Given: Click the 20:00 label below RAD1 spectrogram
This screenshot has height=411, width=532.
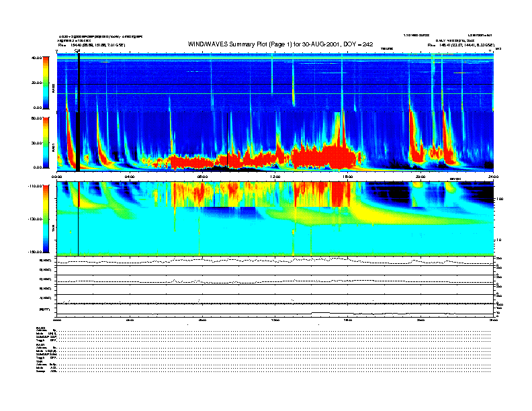Looking at the screenshot, I should click(x=420, y=177).
